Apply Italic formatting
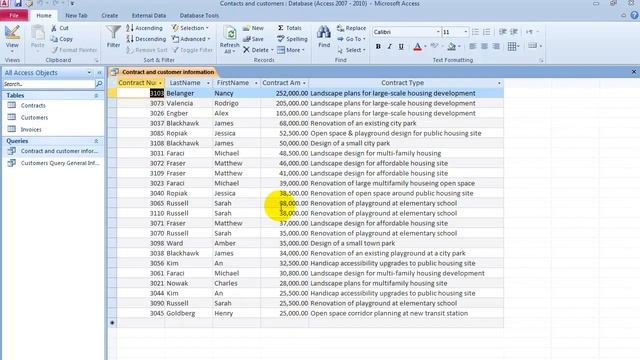 [x=389, y=47]
